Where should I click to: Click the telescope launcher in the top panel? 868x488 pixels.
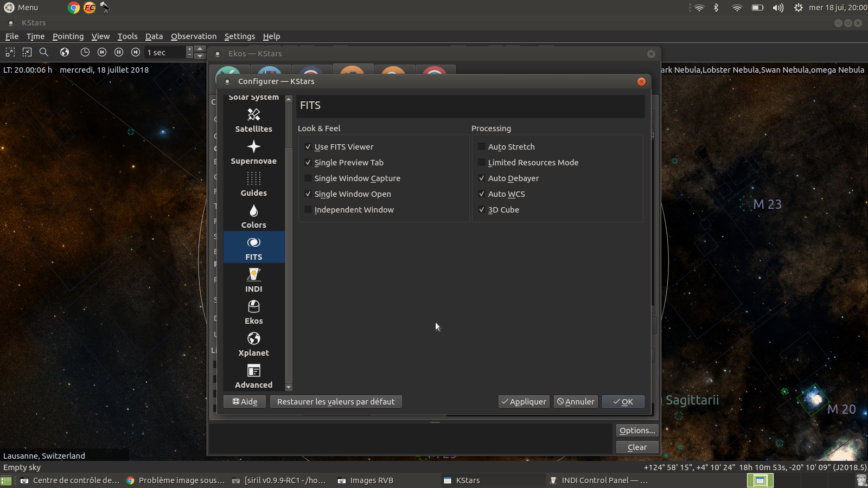[105, 8]
